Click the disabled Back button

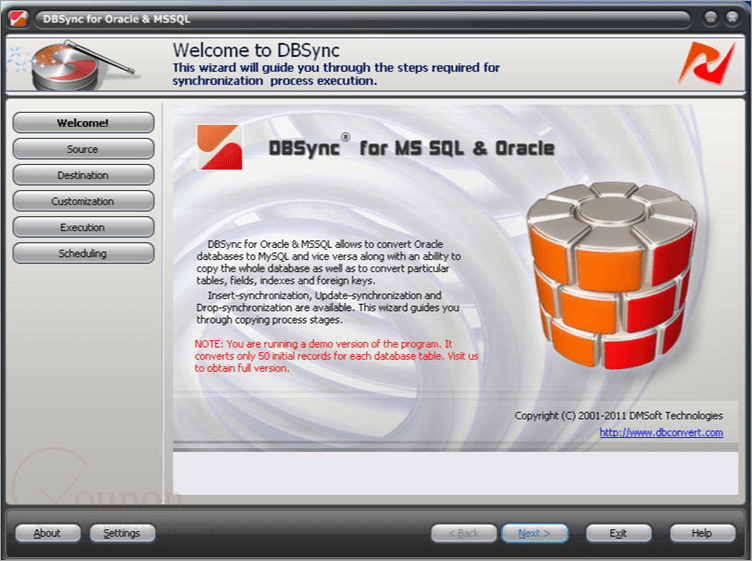[464, 533]
